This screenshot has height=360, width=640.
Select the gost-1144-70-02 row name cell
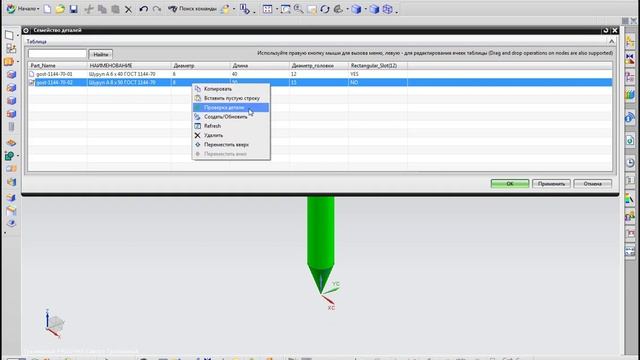point(54,82)
